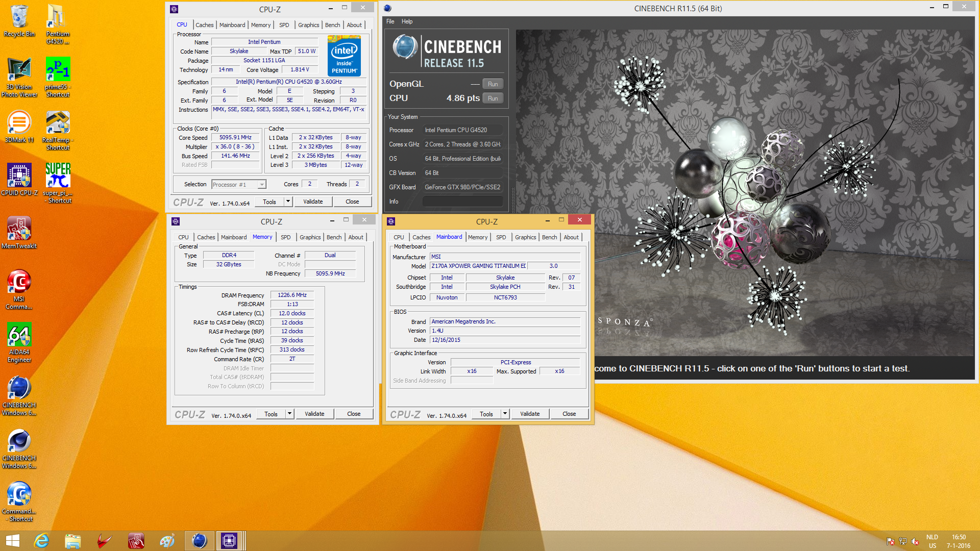Click the Z170A XPOWER GAMING TITANIUM model text
This screenshot has height=551, width=980.
click(x=478, y=266)
